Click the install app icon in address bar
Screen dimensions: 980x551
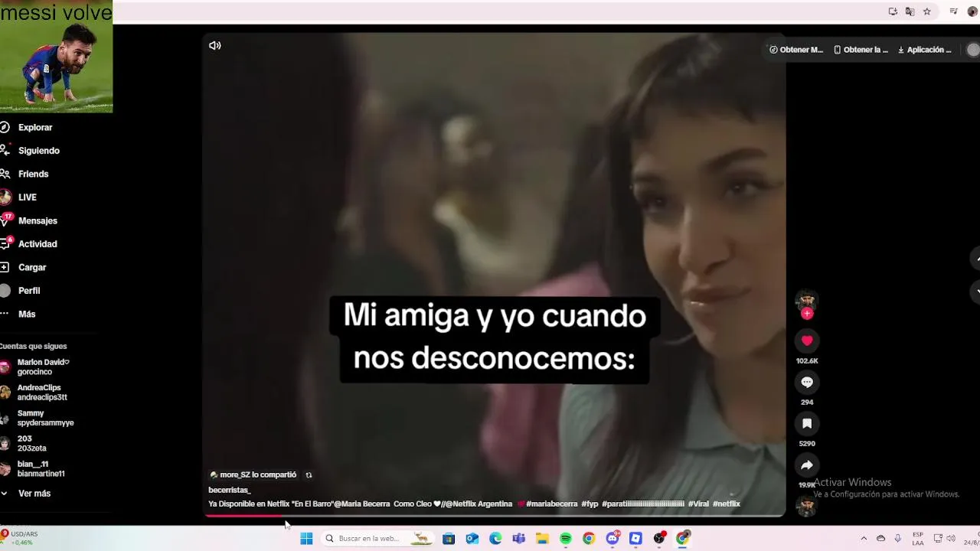[x=893, y=11]
